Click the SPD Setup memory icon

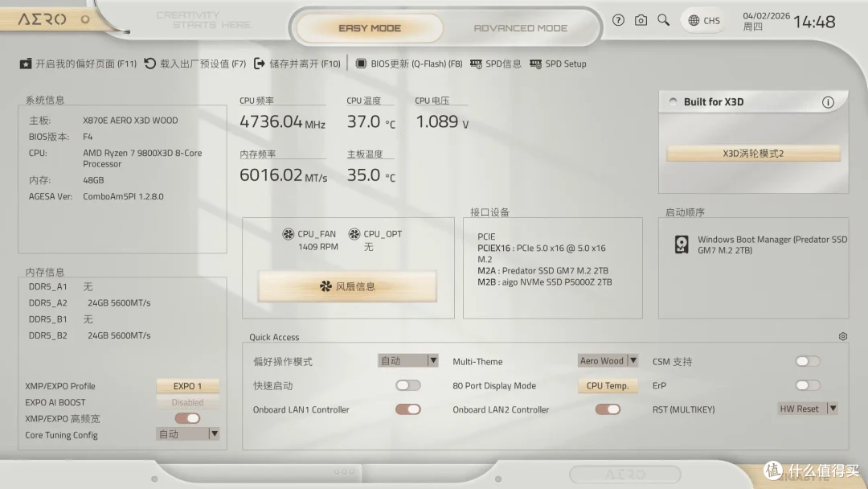(x=535, y=64)
